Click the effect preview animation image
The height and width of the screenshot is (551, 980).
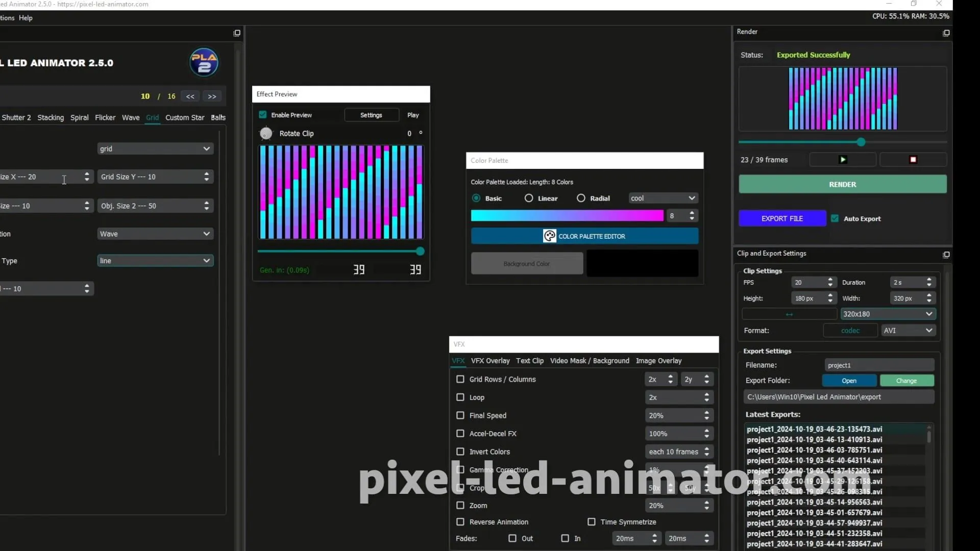(x=341, y=192)
